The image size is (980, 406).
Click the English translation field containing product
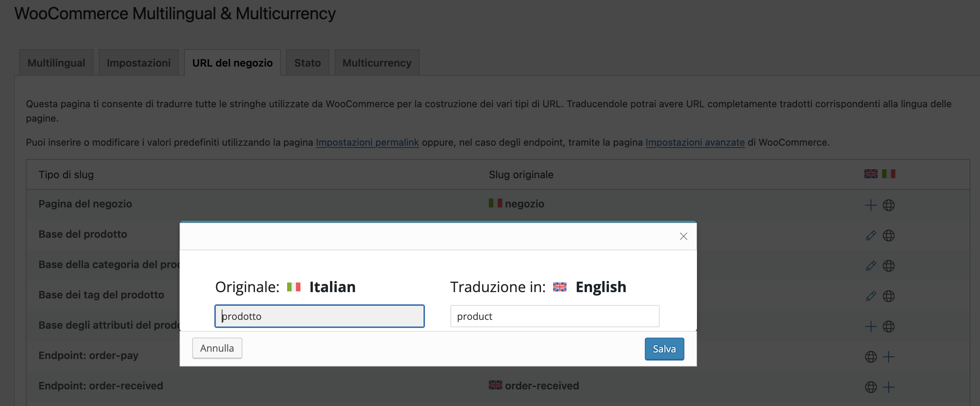(554, 316)
